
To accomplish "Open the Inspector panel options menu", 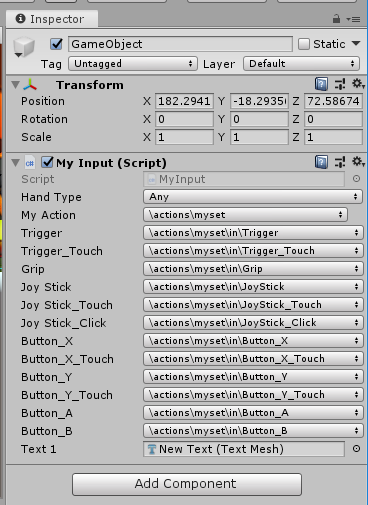I will (353, 19).
